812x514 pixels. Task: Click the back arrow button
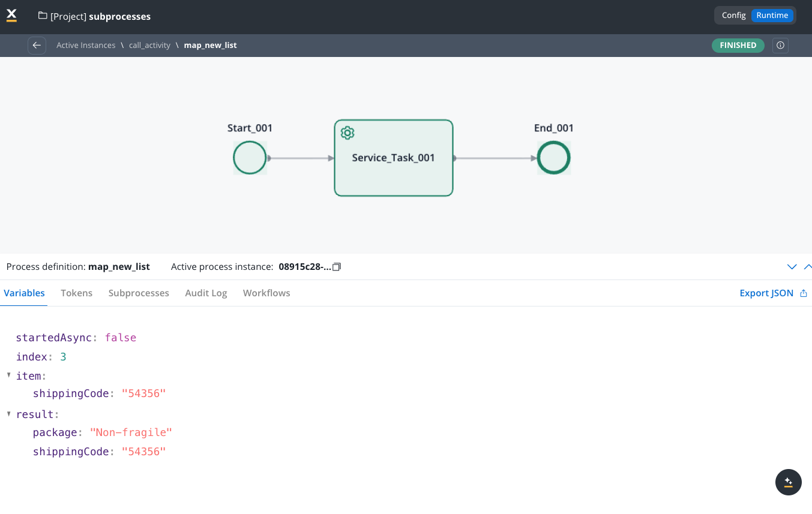coord(37,46)
